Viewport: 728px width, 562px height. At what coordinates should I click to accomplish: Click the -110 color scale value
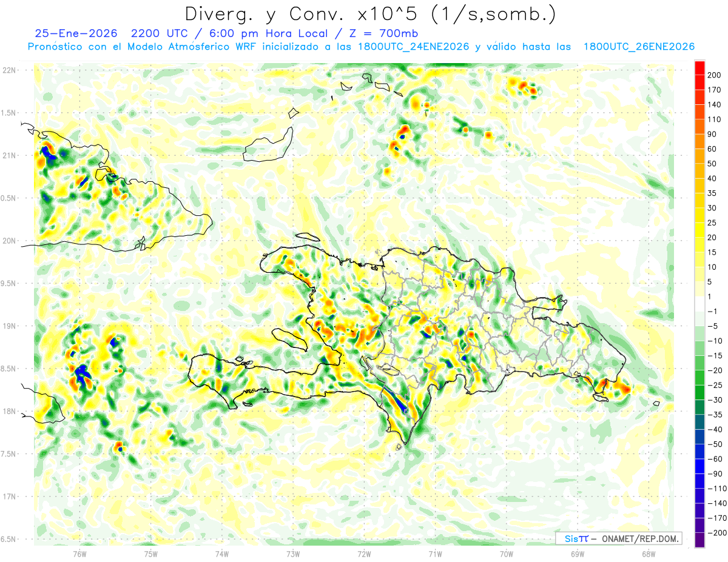coord(718,489)
